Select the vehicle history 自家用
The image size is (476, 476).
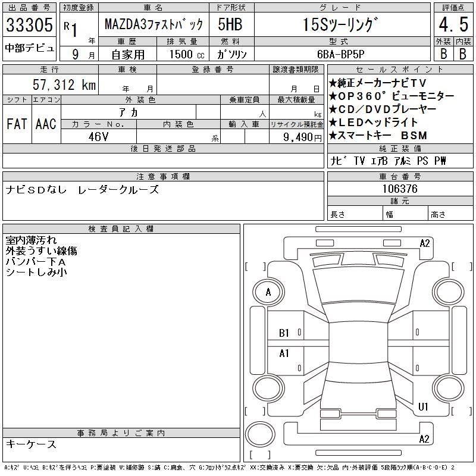[128, 55]
